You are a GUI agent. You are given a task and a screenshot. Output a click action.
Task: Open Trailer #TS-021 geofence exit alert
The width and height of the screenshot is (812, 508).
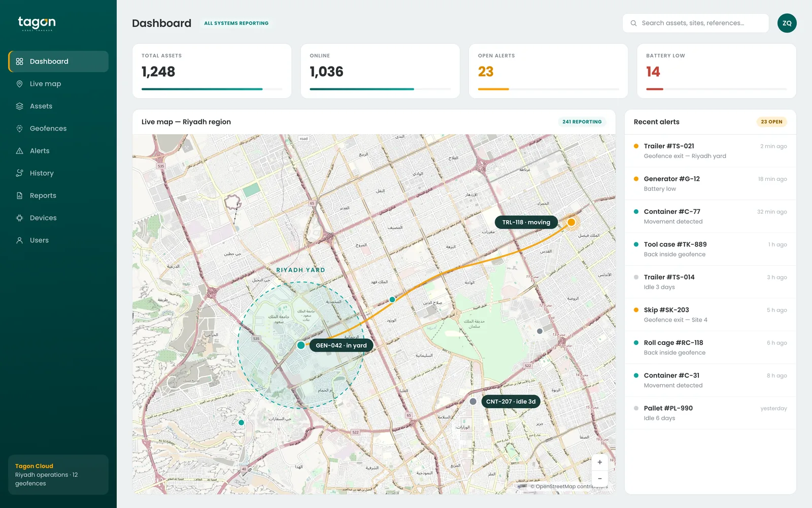710,151
